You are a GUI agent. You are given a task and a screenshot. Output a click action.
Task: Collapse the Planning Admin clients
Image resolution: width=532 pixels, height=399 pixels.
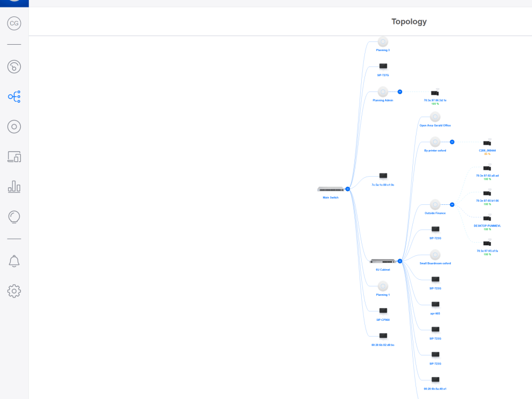(x=400, y=92)
